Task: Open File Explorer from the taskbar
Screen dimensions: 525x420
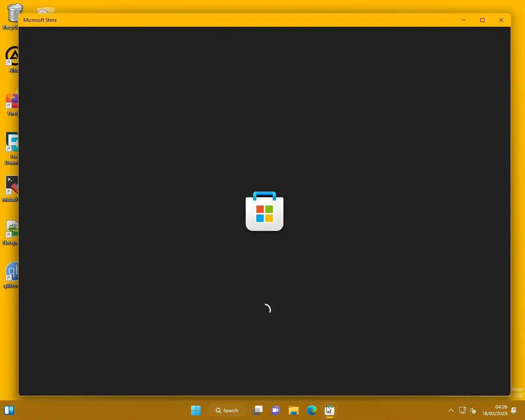Action: pyautogui.click(x=294, y=410)
